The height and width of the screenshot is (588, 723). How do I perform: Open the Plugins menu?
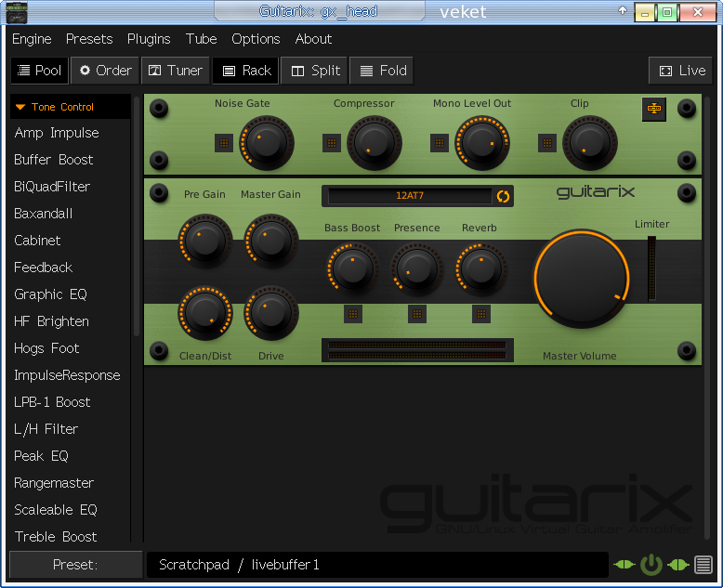click(149, 39)
